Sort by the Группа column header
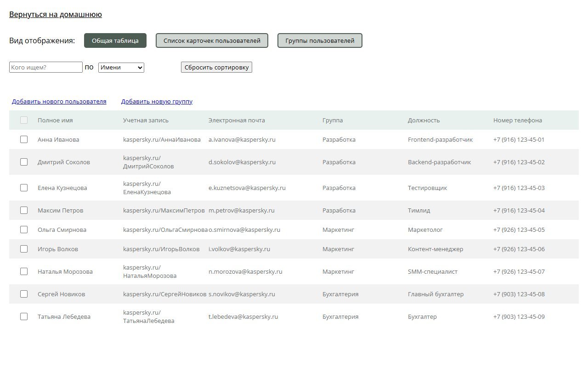 point(333,121)
